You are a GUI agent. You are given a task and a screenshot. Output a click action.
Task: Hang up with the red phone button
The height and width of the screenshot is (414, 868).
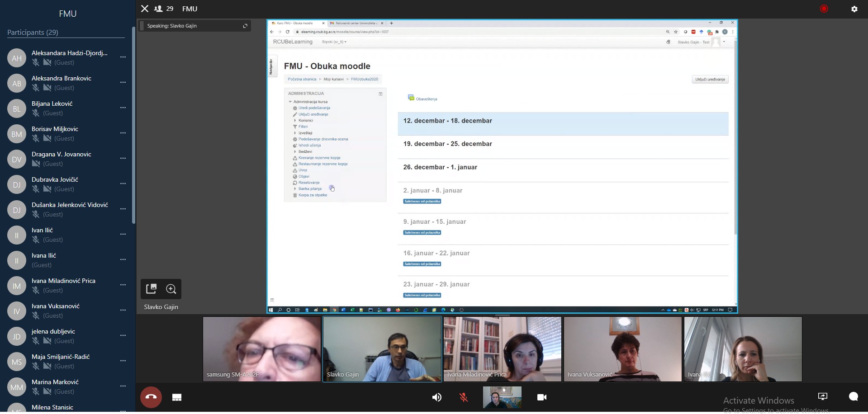(151, 397)
